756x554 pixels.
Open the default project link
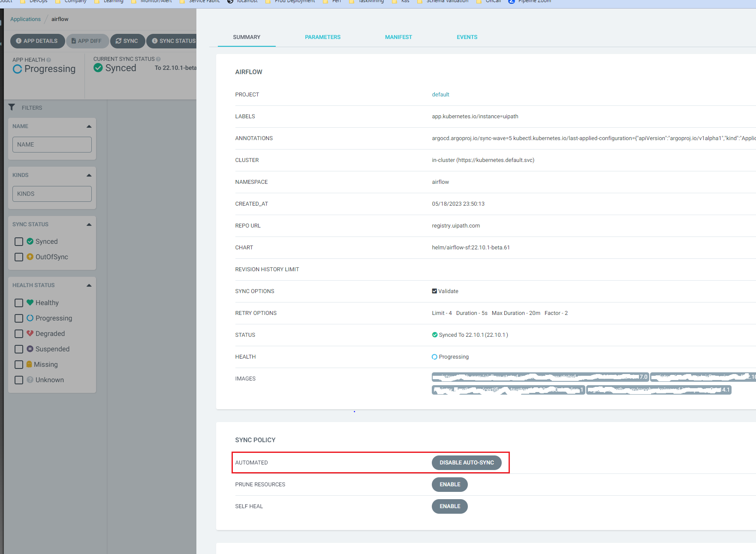(x=440, y=95)
